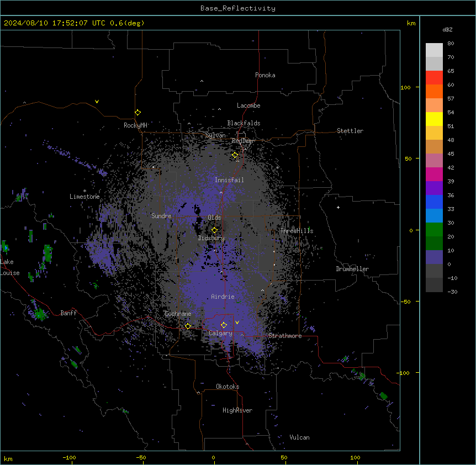Click the yellow 54 dBZ color swatch
Screen dimensions: 476x465
[x=434, y=119]
